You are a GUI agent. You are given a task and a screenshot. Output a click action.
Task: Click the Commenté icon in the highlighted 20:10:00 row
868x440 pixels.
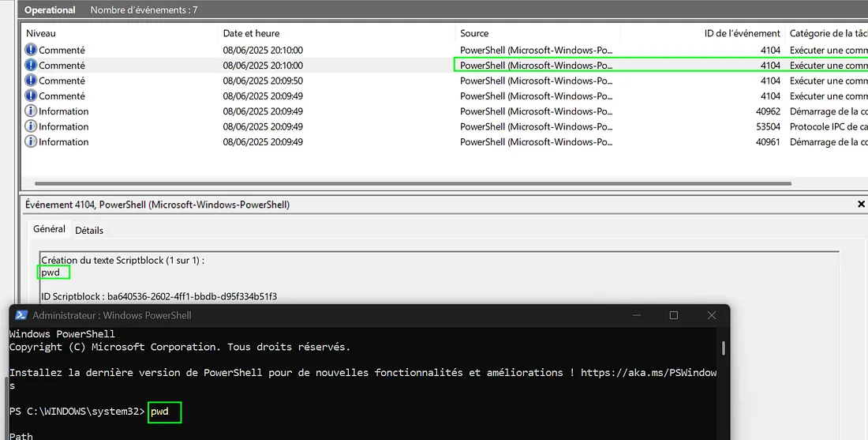(31, 66)
